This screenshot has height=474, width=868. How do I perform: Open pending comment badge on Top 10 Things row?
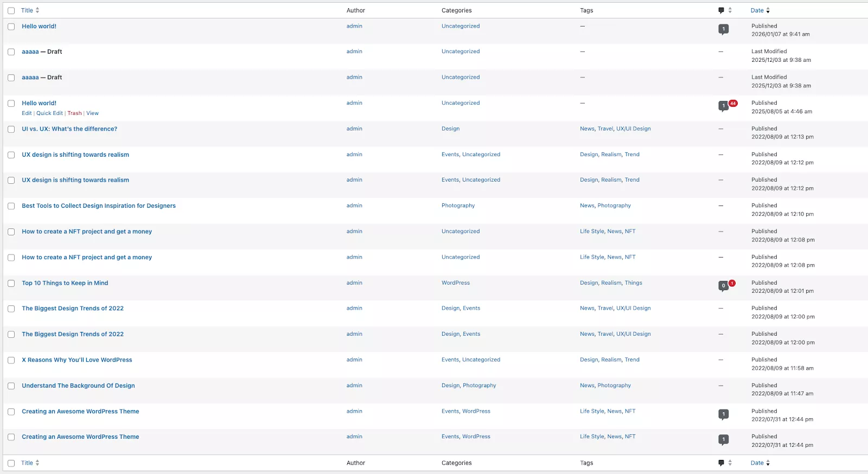[732, 283]
